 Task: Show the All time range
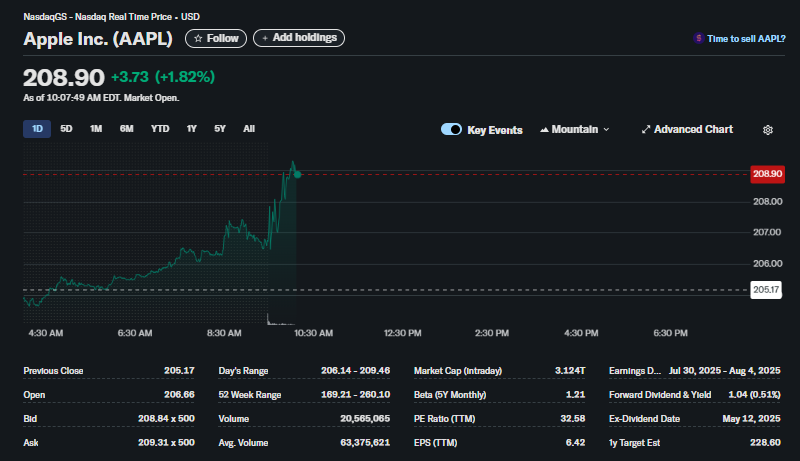click(x=249, y=129)
